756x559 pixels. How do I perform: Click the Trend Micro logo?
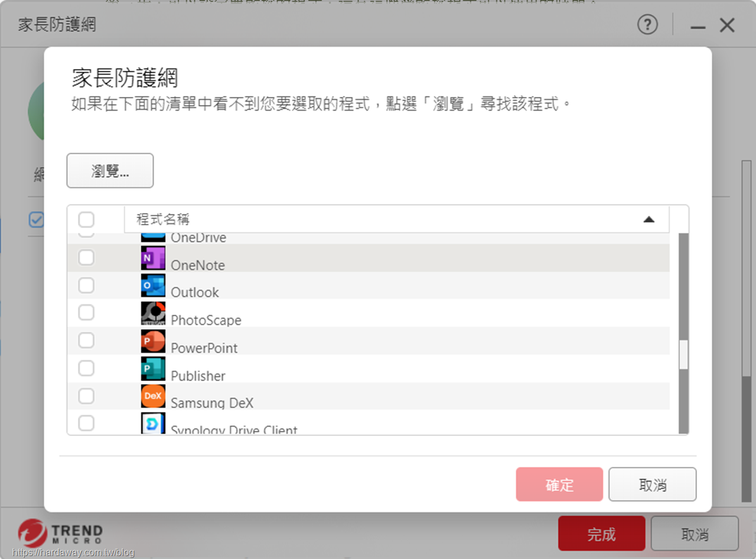click(60, 534)
